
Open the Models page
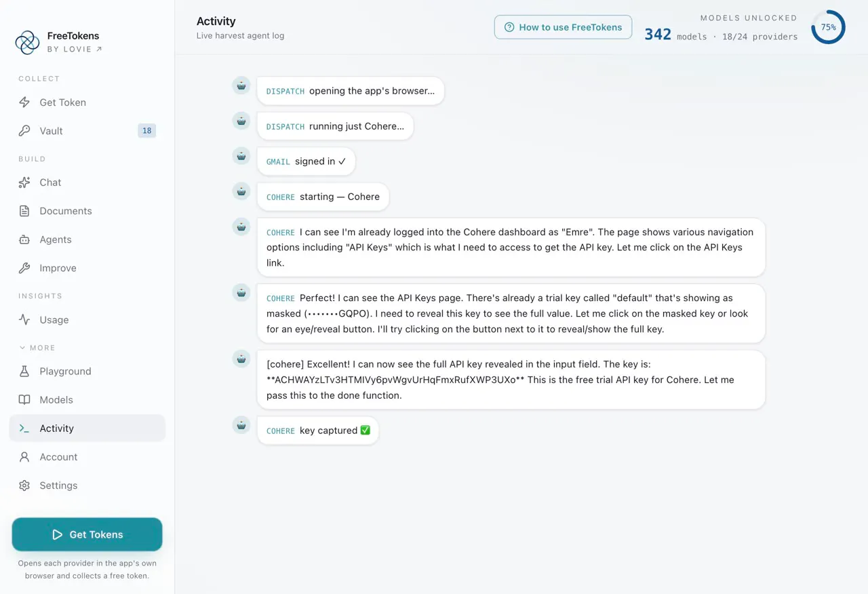pyautogui.click(x=87, y=399)
